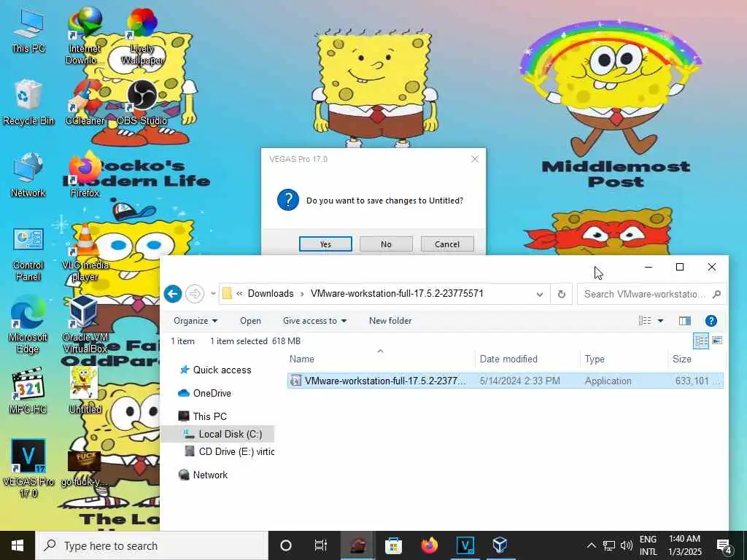
Task: Close the VEGAS Pro 17.0 dialog
Action: pyautogui.click(x=474, y=159)
